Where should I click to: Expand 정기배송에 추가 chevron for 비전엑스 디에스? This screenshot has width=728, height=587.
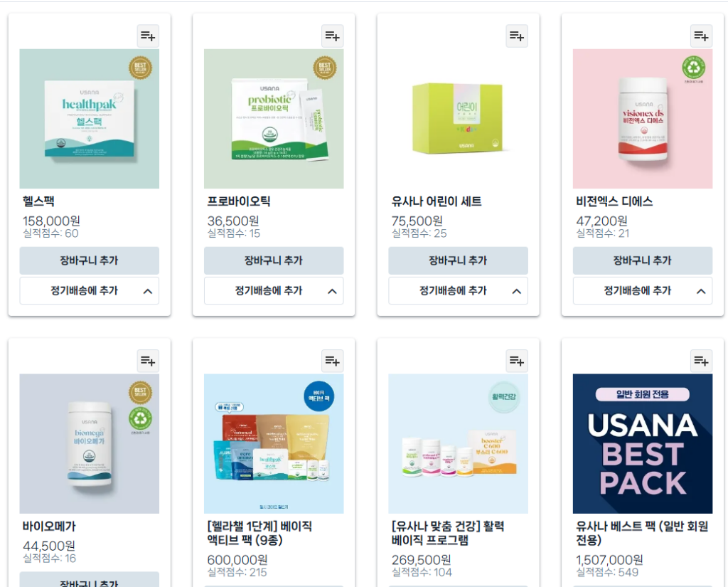(x=701, y=292)
